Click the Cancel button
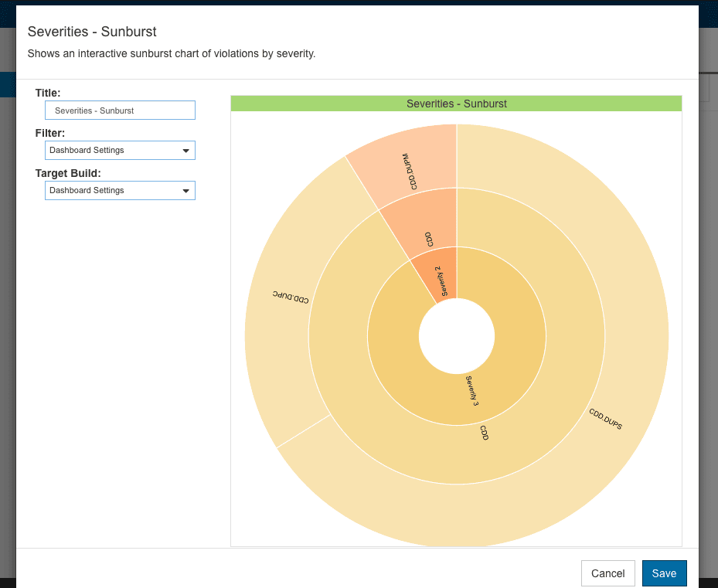The image size is (718, 588). click(x=607, y=573)
